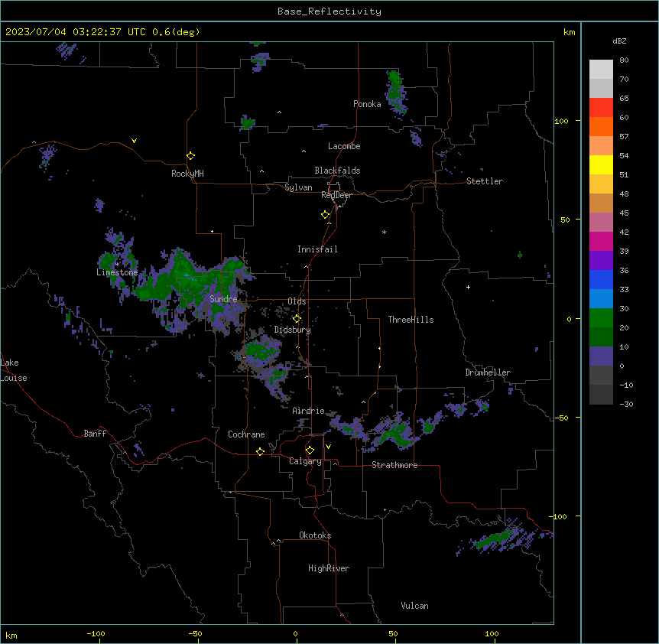Click the ThreeHills label
Viewport: 659px width, 644px height.
coord(411,320)
